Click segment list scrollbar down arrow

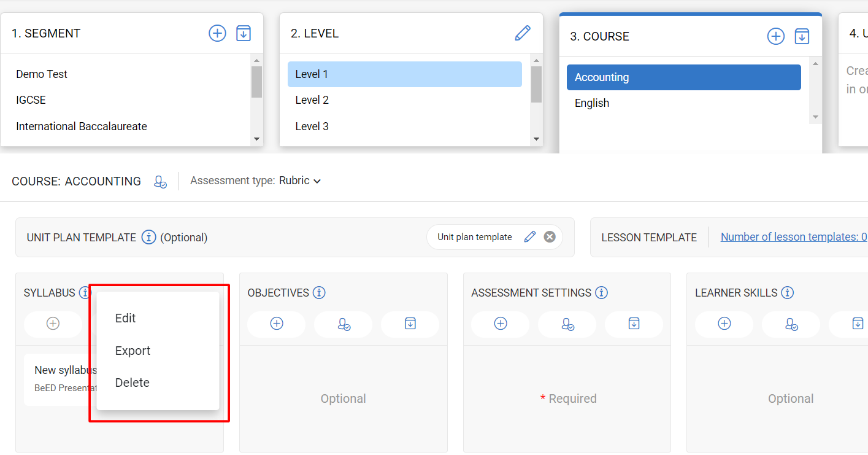point(257,139)
